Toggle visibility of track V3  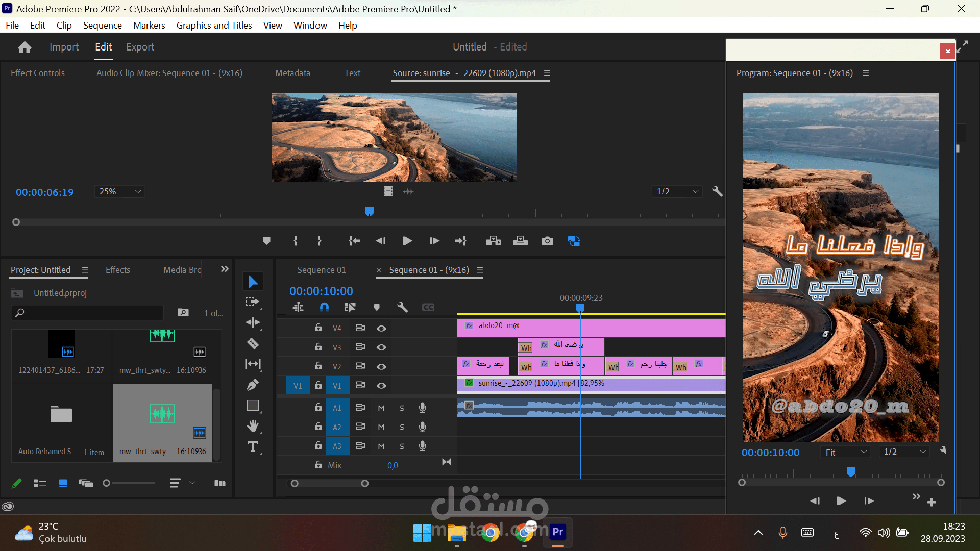[381, 347]
